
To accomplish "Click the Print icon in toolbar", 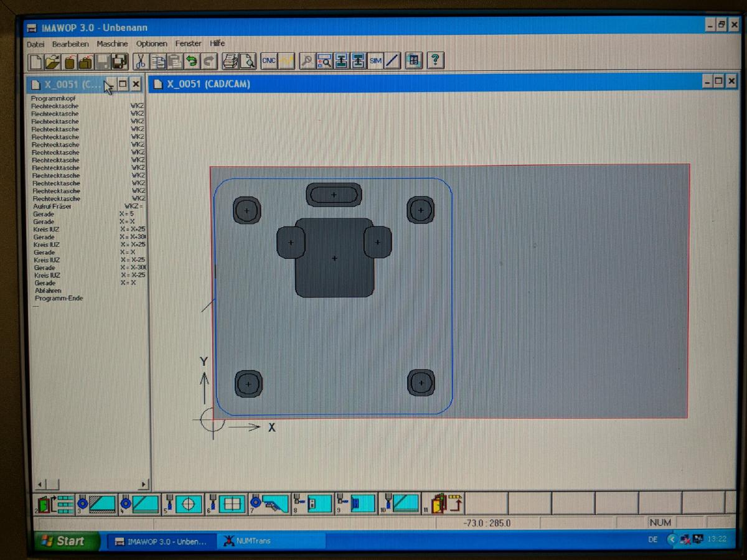I will [230, 61].
